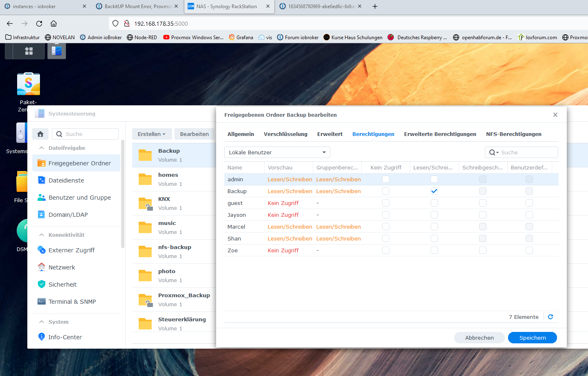Open Freigegebener Ordner in sidebar

76,163
